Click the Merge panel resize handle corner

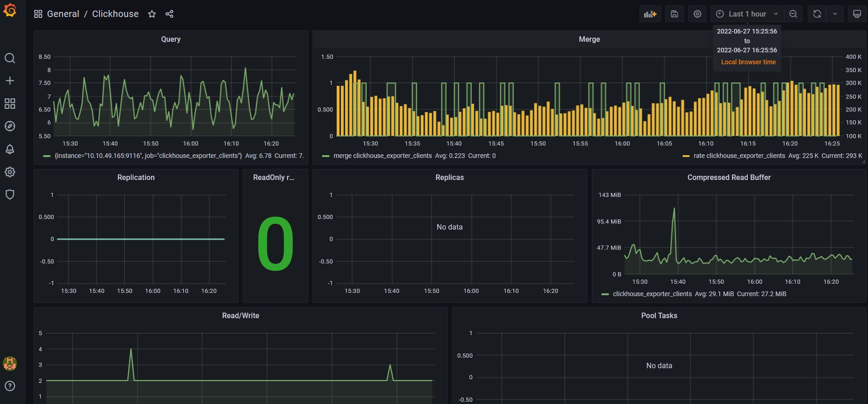click(863, 162)
